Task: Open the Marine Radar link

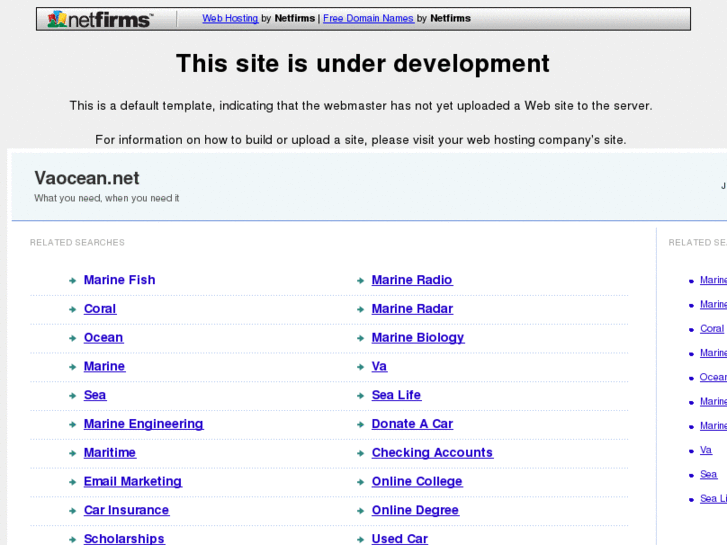Action: (413, 308)
